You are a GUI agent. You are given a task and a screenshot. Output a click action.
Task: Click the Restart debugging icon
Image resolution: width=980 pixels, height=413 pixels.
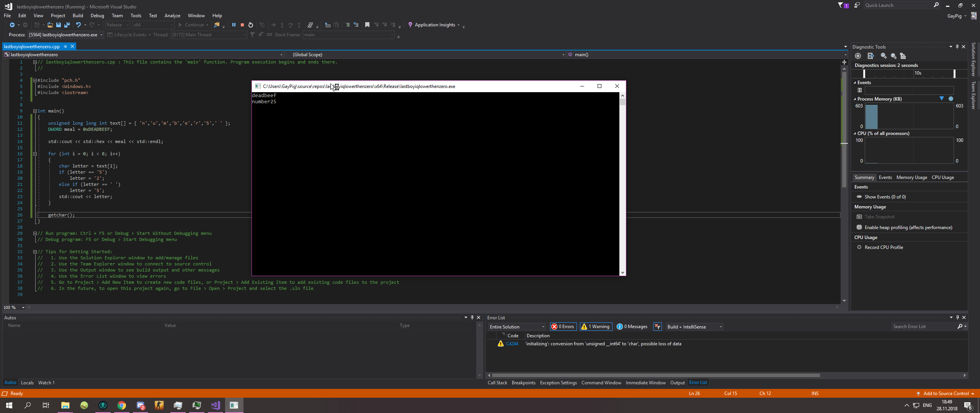[251, 25]
